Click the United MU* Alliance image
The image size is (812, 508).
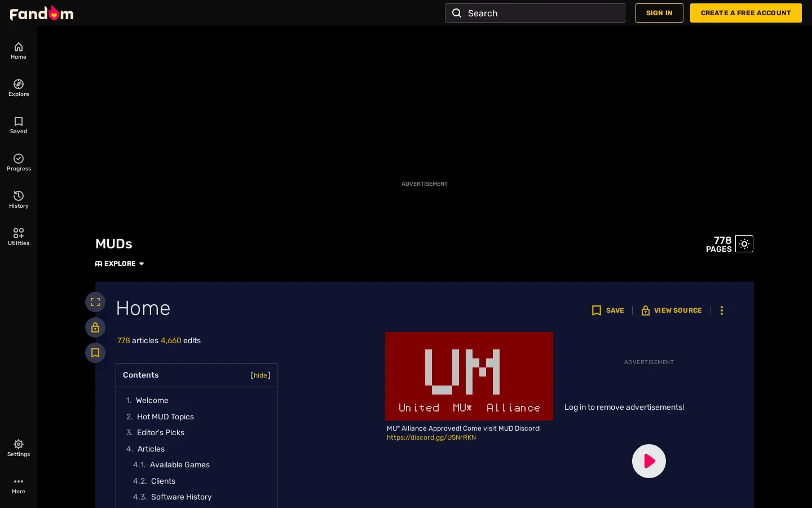[x=469, y=376]
